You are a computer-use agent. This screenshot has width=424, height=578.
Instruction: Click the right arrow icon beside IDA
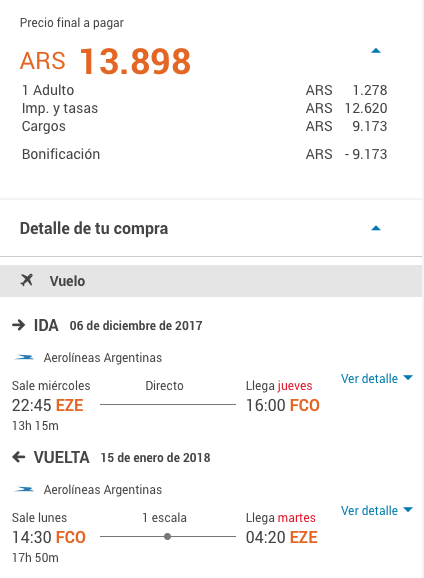18,325
